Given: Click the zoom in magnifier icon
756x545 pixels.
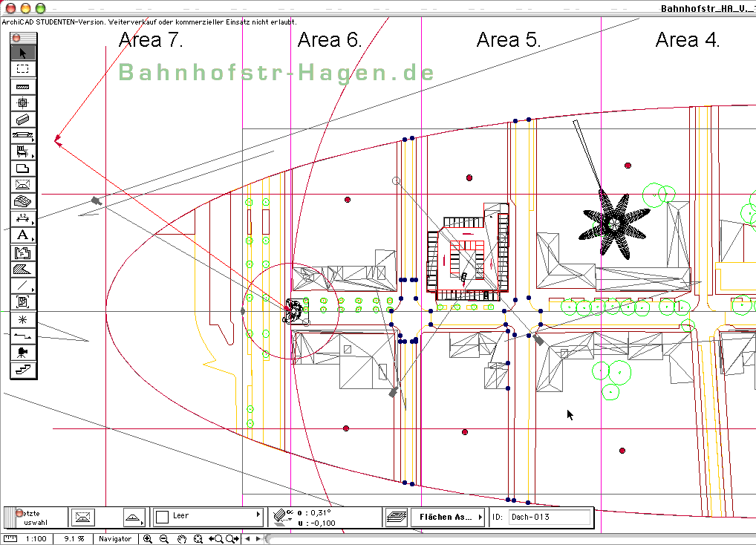Looking at the screenshot, I should click(x=148, y=539).
